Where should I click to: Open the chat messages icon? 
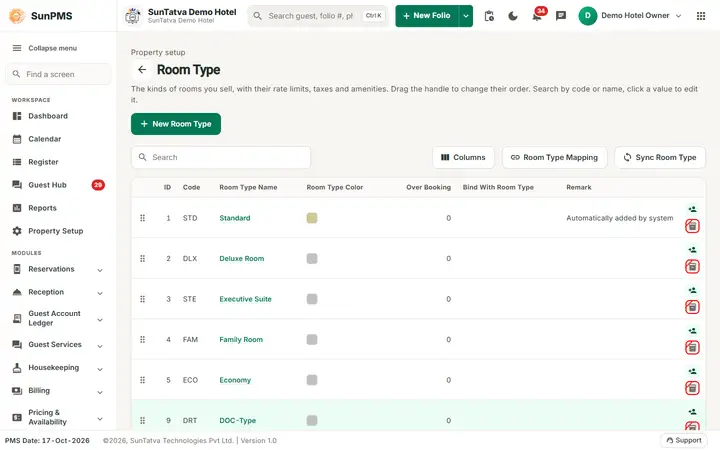click(x=561, y=16)
